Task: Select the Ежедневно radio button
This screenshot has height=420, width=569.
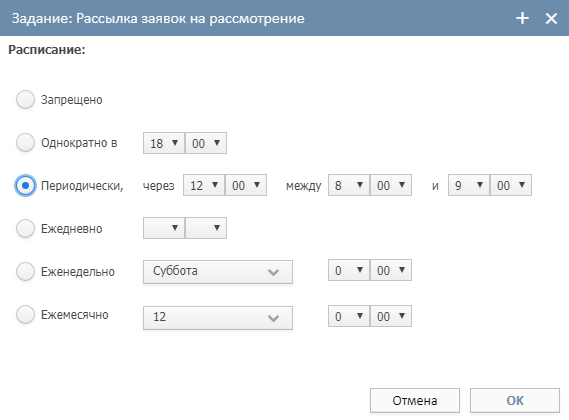Action: (x=25, y=228)
